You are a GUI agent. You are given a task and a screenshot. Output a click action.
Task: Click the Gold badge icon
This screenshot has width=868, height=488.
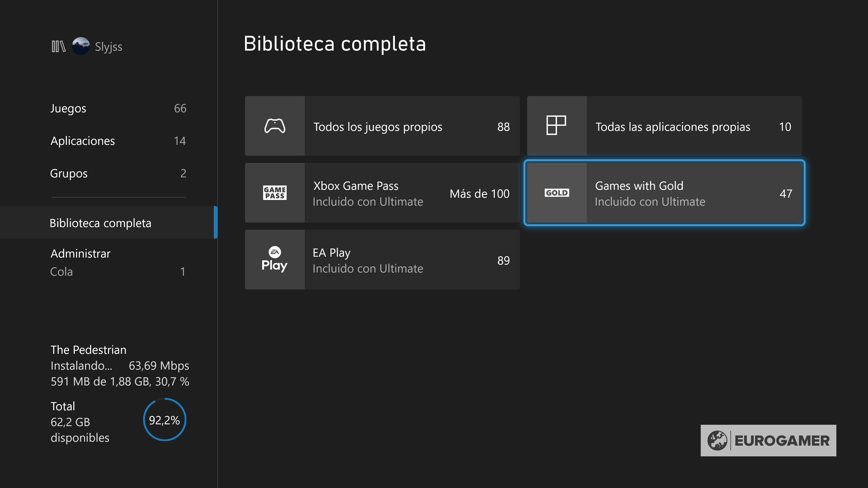tap(557, 193)
